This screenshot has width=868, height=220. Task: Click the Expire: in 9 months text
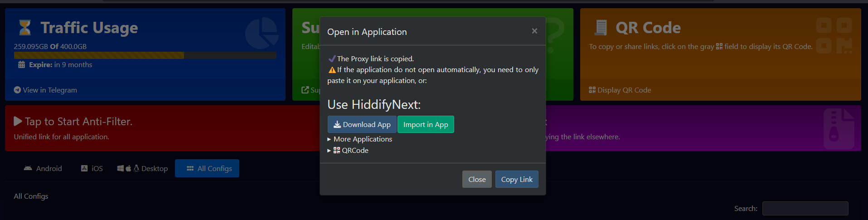(x=61, y=65)
